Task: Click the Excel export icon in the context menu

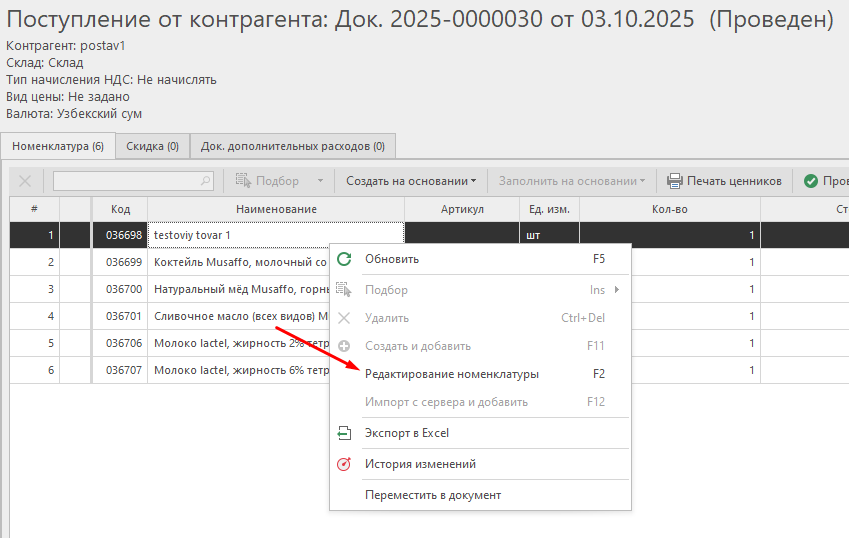Action: pyautogui.click(x=344, y=433)
